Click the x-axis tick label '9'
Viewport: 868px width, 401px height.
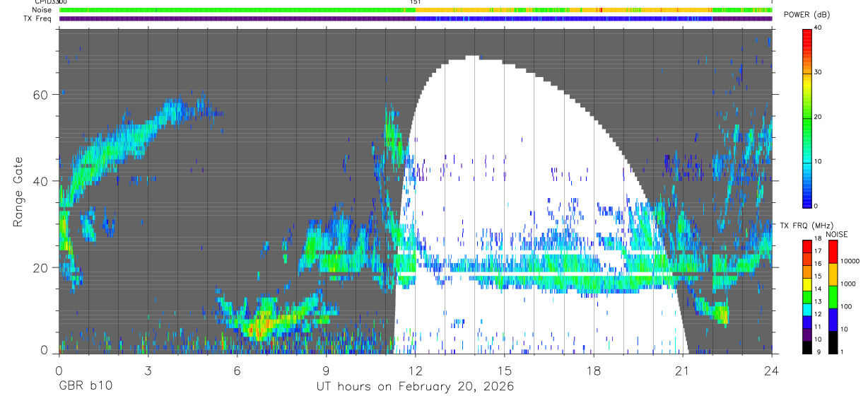point(326,370)
